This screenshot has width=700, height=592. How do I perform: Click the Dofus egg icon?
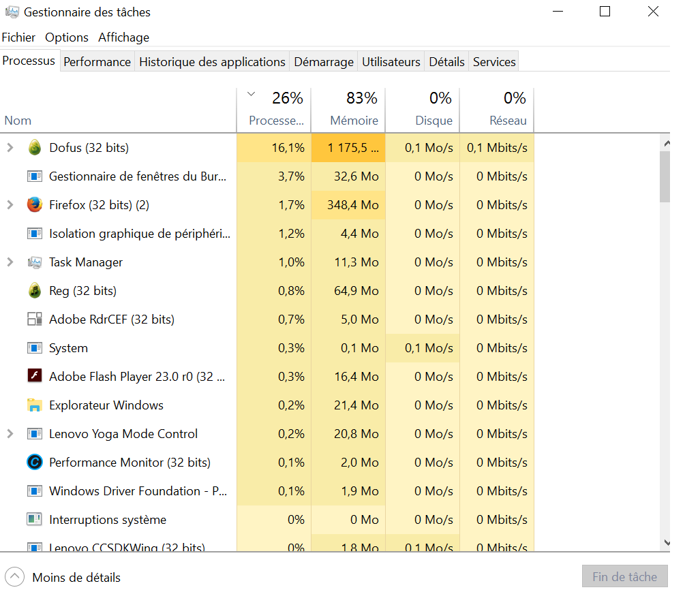[34, 148]
